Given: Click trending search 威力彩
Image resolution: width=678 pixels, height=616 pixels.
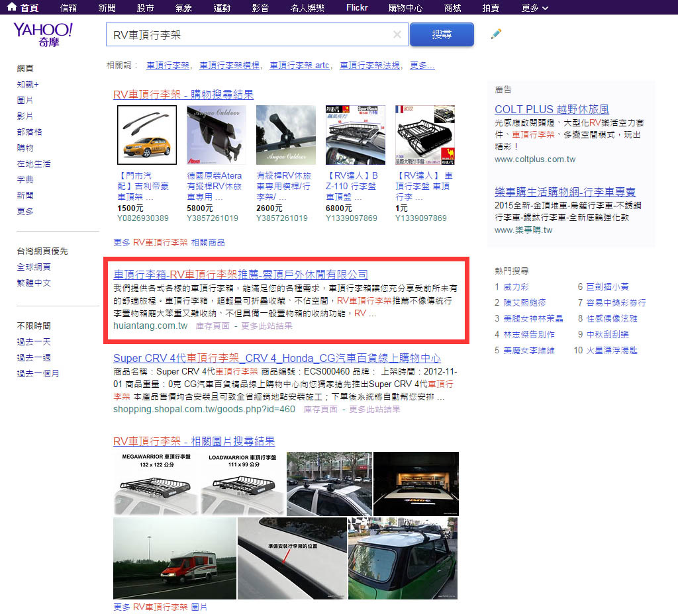Looking at the screenshot, I should [516, 287].
